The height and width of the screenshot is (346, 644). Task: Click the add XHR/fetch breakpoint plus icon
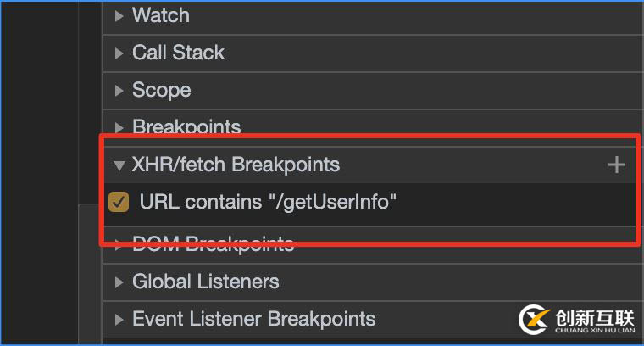click(617, 165)
